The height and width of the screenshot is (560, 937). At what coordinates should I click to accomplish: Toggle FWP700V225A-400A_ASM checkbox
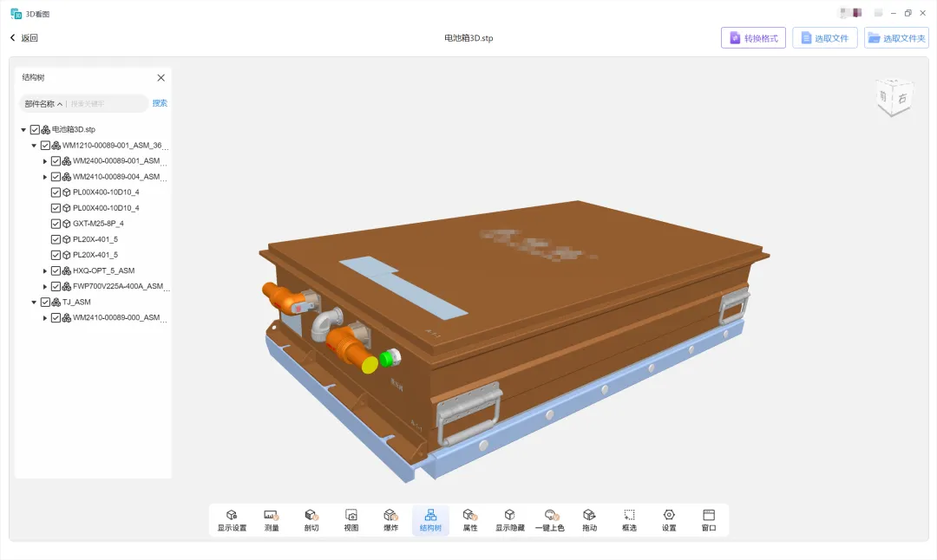click(x=56, y=286)
